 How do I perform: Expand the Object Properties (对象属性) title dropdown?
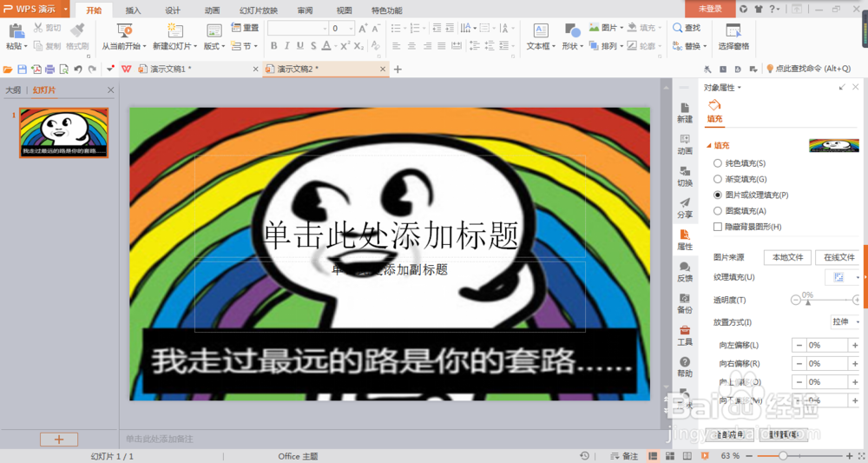click(739, 88)
